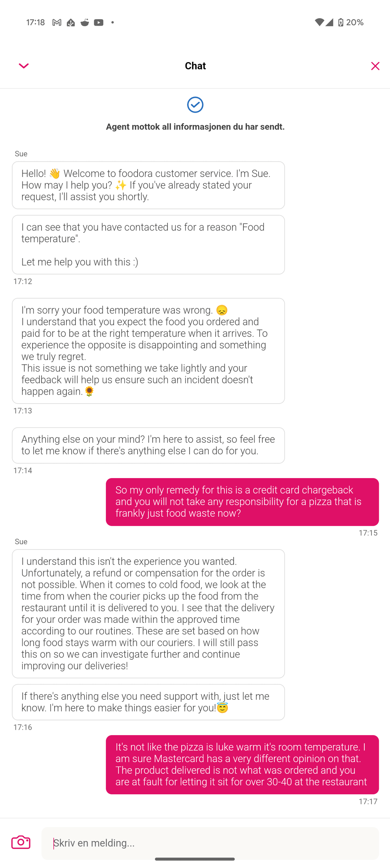The height and width of the screenshot is (868, 390).
Task: Select the pink credit card chargeback message
Action: coord(242,502)
